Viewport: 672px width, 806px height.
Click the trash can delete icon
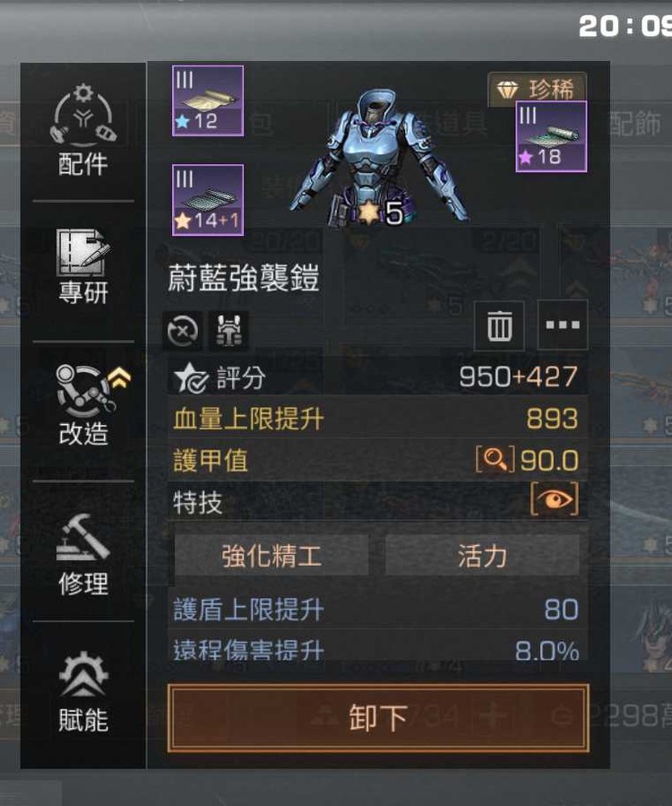[x=499, y=325]
